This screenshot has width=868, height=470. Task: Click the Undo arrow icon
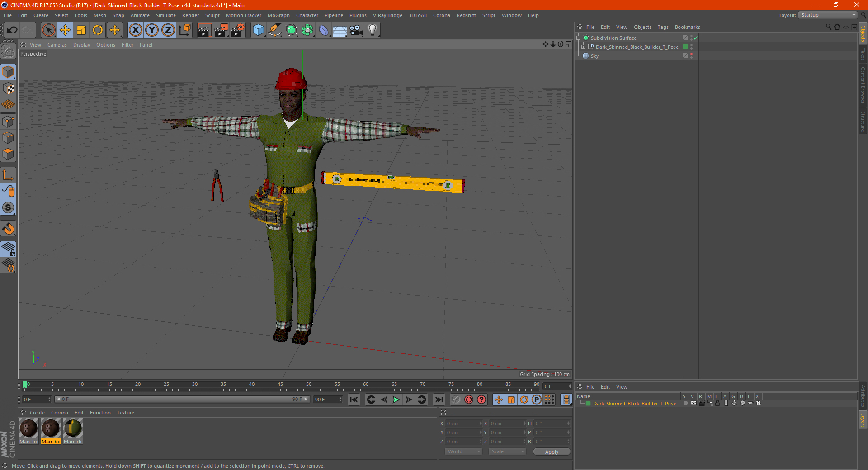(12, 30)
